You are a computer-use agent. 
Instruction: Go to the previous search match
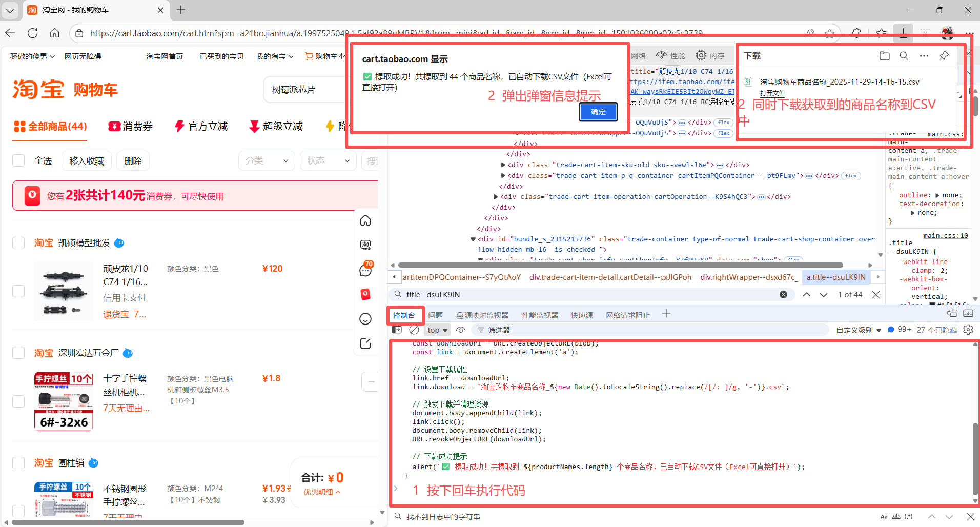(x=807, y=295)
